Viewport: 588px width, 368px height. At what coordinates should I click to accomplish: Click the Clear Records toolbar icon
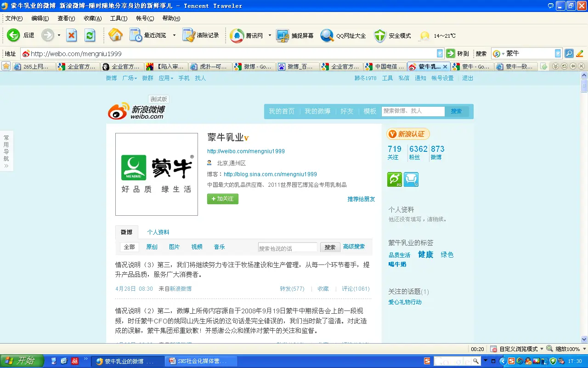[x=189, y=35]
